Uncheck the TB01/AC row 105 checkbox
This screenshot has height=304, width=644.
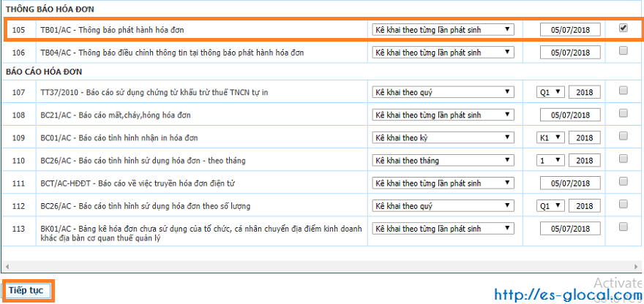pos(624,28)
